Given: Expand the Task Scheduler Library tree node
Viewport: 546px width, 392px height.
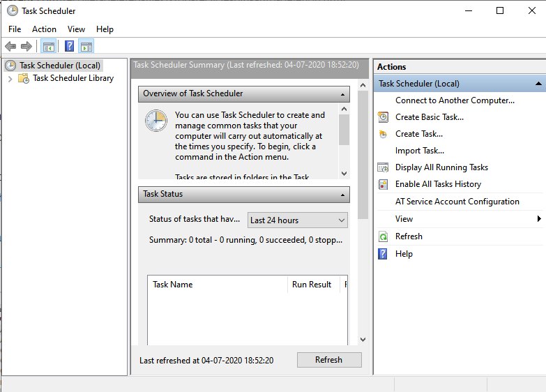Looking at the screenshot, I should coord(10,79).
